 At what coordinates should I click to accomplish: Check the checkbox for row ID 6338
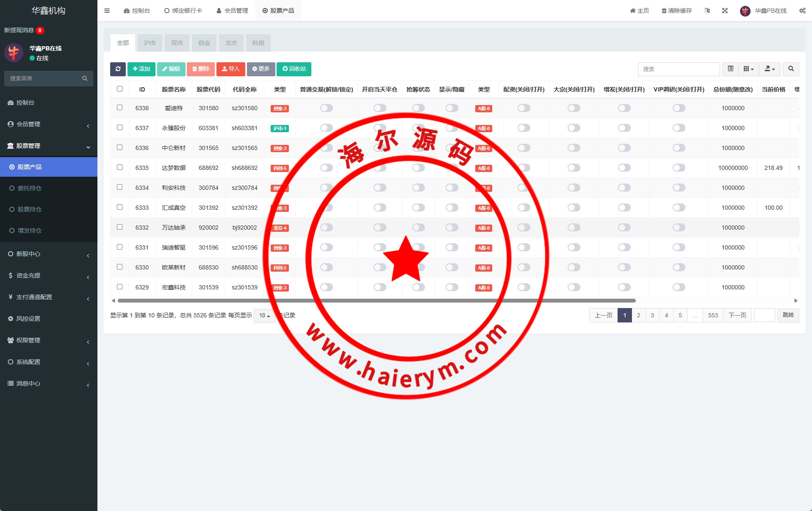click(120, 108)
